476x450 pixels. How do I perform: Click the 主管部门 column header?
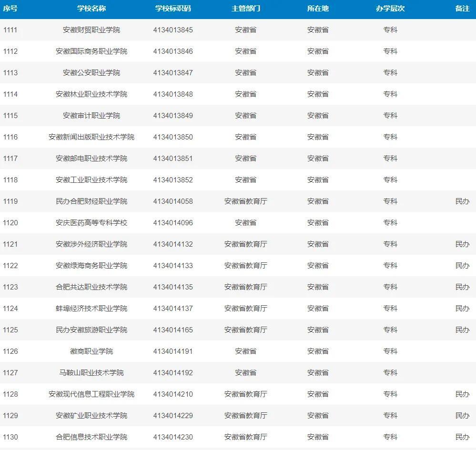(245, 9)
